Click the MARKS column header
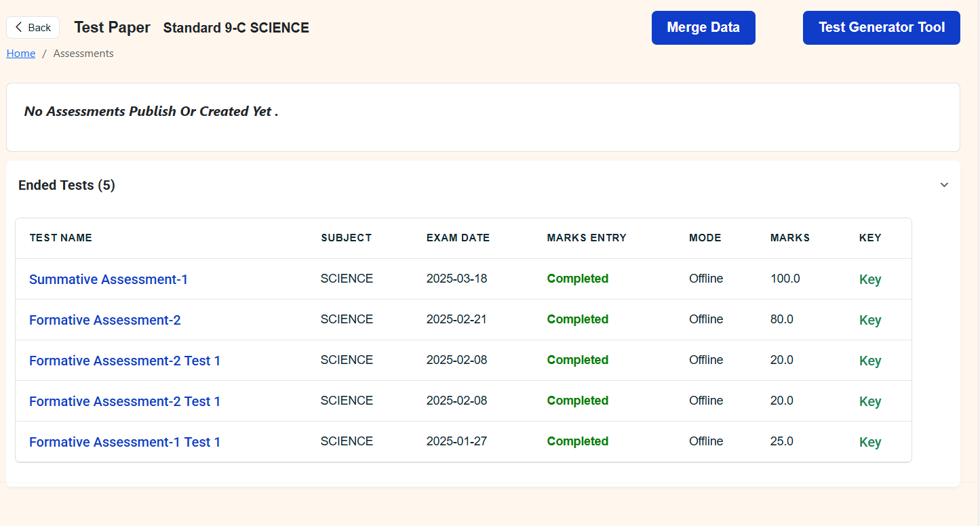The width and height of the screenshot is (980, 526). [x=790, y=238]
